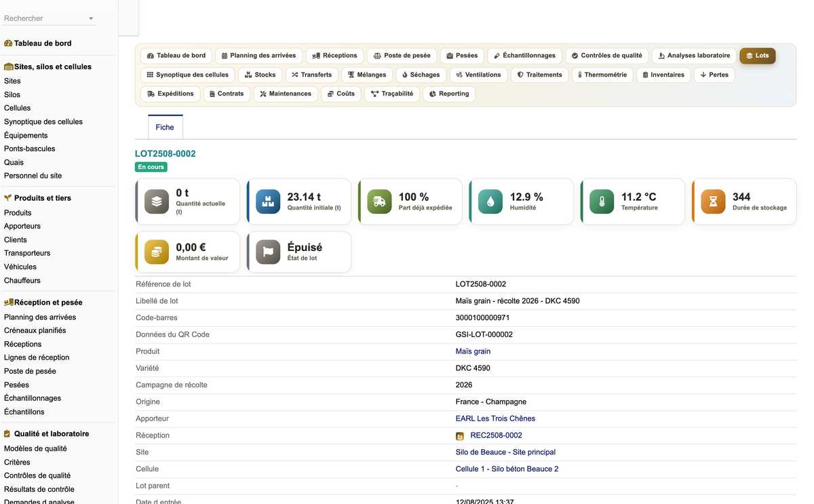Open Mélanges toolbar button
This screenshot has width=814, height=504.
[367, 75]
